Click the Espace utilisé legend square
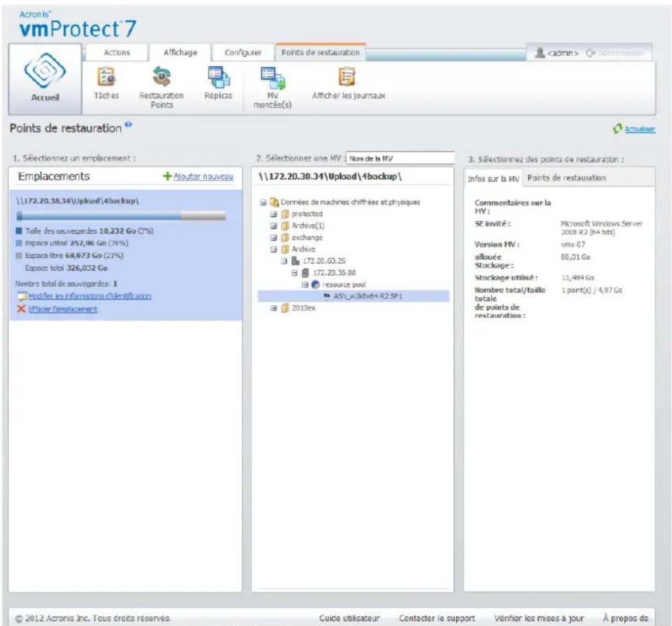The width and height of the screenshot is (672, 626). [19, 243]
